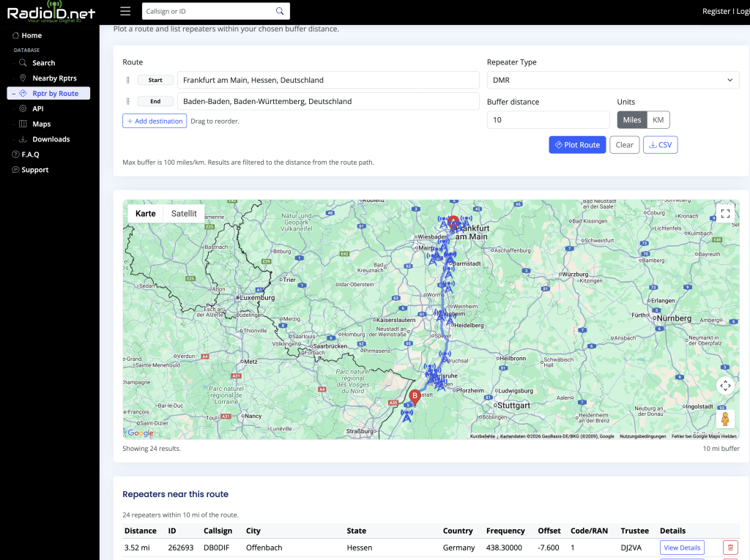
Task: Open the Downloads sidebar item
Action: point(51,139)
